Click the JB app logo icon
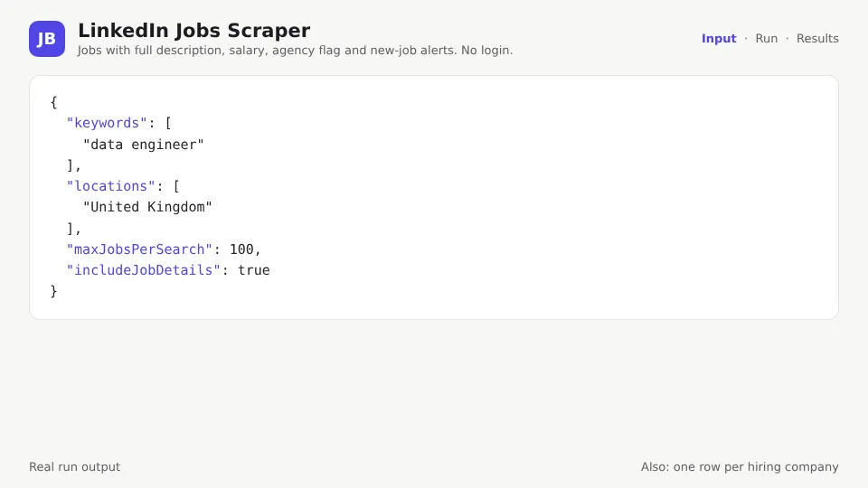868x488 pixels. 47,39
